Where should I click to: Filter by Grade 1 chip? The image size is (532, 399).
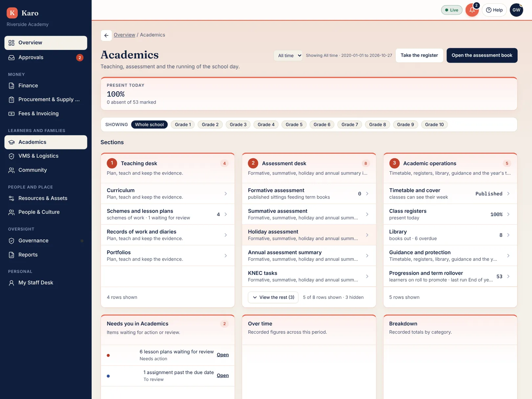click(x=183, y=124)
